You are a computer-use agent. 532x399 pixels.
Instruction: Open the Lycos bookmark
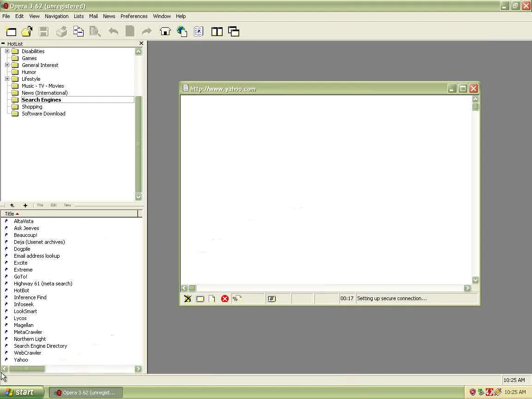pyautogui.click(x=20, y=318)
